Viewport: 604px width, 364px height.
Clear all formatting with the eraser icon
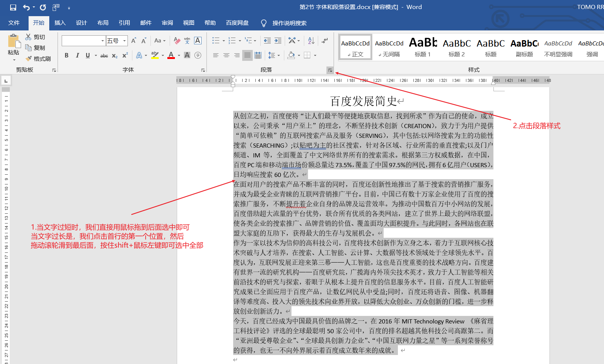(x=177, y=41)
